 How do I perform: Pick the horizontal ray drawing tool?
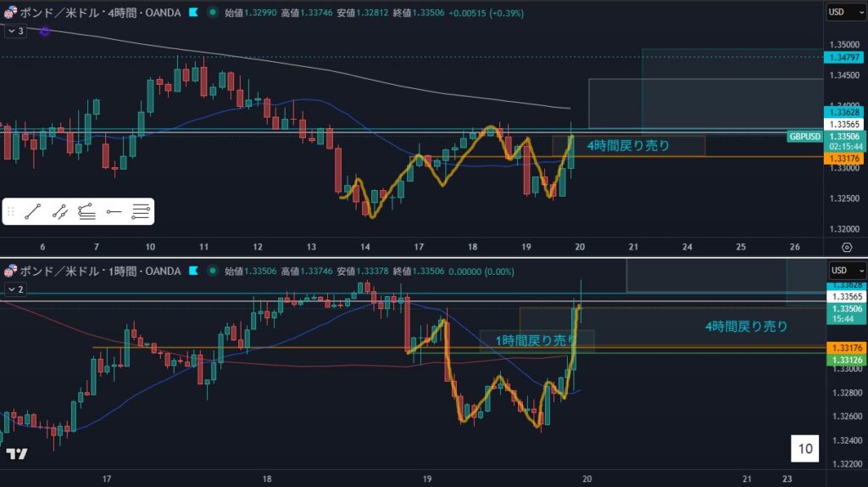pyautogui.click(x=114, y=212)
